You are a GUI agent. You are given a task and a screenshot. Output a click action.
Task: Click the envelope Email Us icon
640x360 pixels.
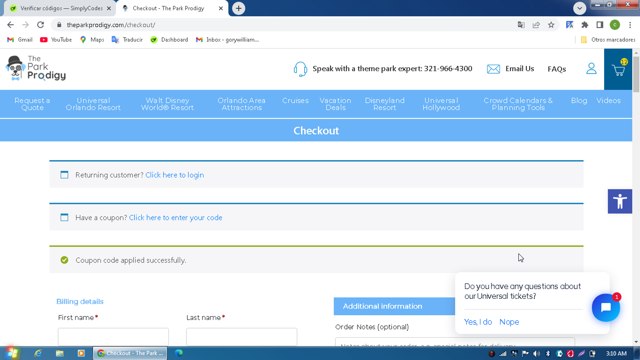pos(493,69)
